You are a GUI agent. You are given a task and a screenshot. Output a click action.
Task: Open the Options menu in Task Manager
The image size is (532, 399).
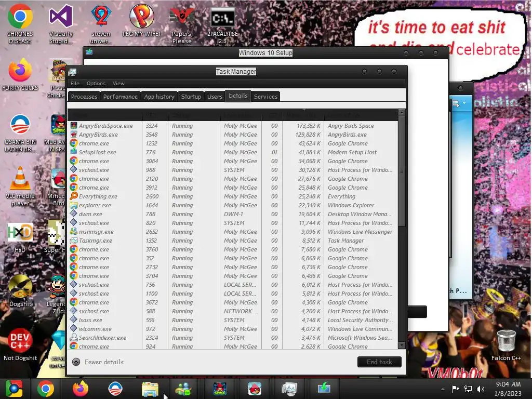click(x=96, y=84)
